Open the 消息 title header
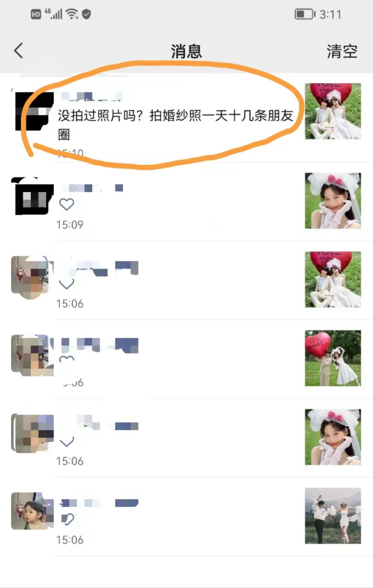Image resolution: width=373 pixels, height=588 pixels. pos(186,51)
